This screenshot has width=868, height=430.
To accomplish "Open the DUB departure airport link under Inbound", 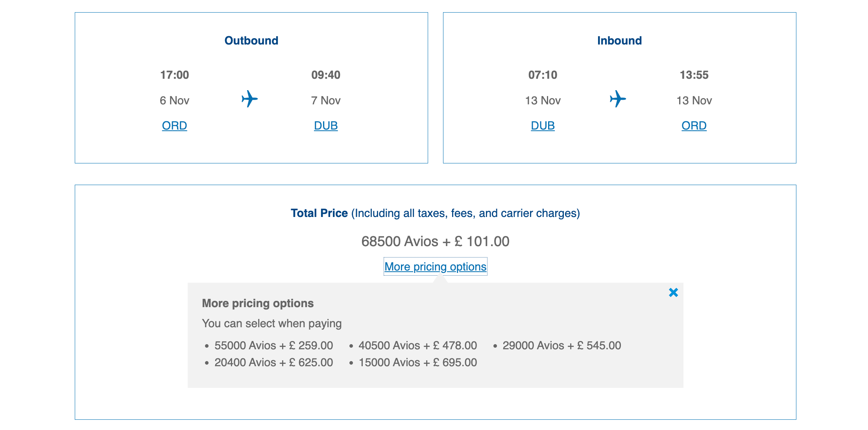I will [543, 126].
